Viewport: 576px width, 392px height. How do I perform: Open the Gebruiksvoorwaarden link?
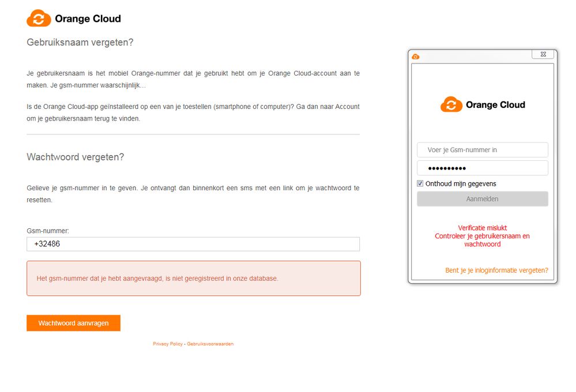(210, 344)
